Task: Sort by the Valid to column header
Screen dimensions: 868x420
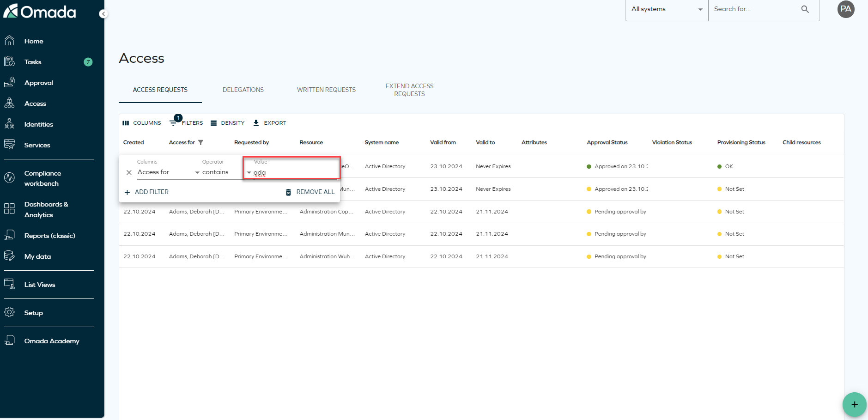Action: [485, 142]
